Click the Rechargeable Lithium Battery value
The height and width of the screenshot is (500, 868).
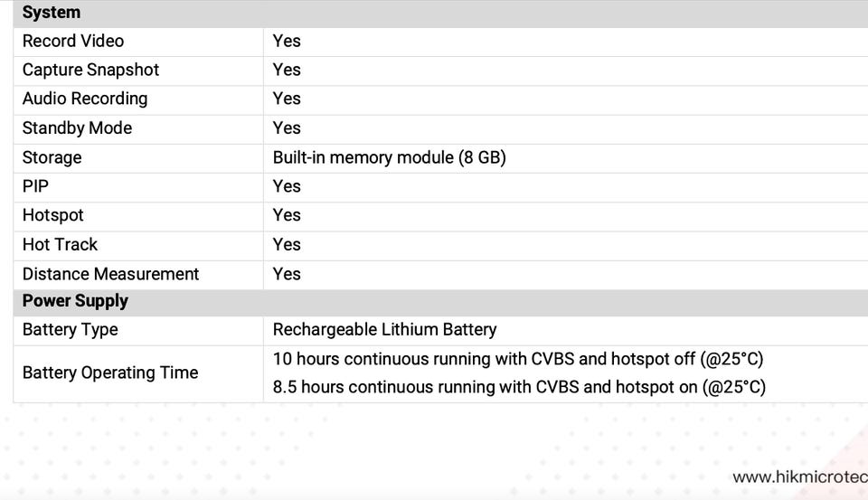coord(384,330)
